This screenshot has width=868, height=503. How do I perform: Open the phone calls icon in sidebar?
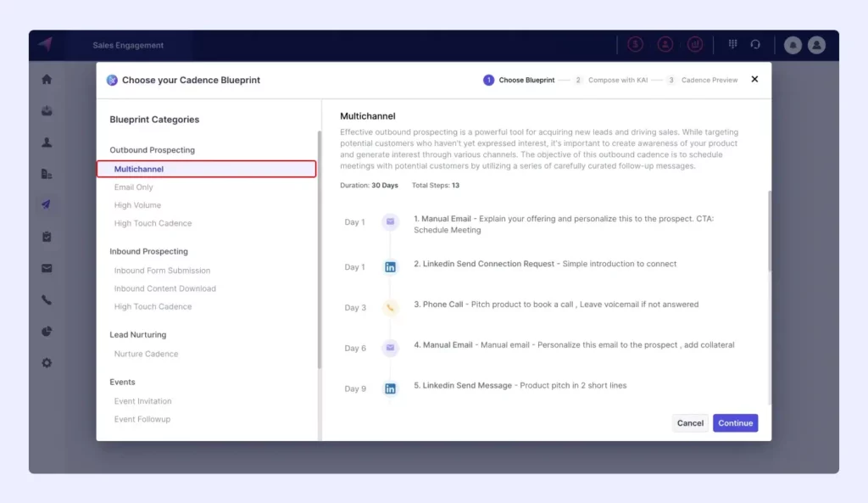click(47, 299)
